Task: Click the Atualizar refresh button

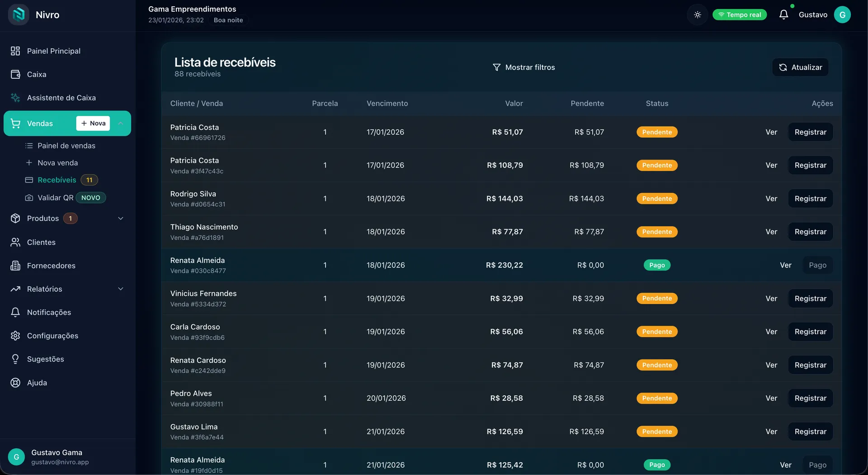Action: (800, 67)
